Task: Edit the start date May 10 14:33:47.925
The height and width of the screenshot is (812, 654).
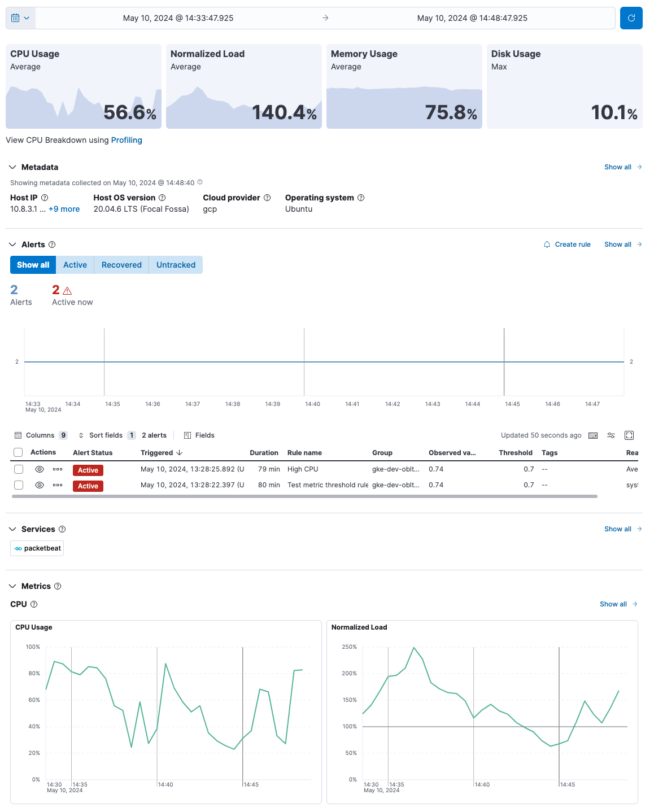Action: click(178, 18)
